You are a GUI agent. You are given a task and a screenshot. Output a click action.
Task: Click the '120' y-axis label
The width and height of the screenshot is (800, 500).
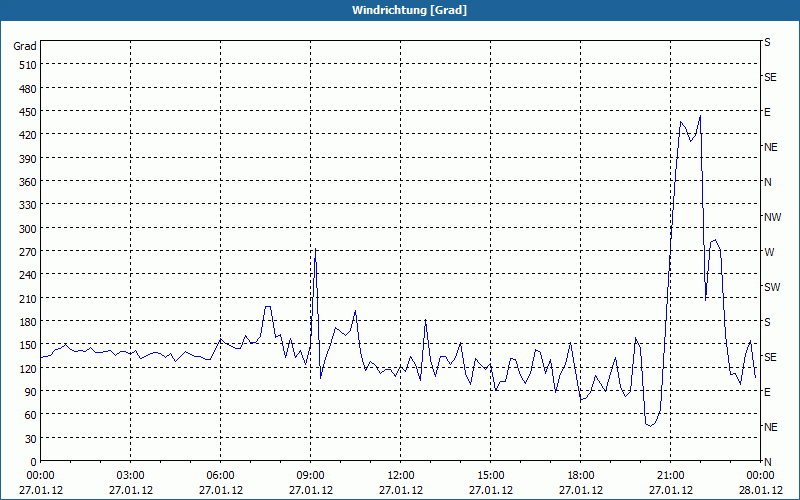click(x=28, y=368)
